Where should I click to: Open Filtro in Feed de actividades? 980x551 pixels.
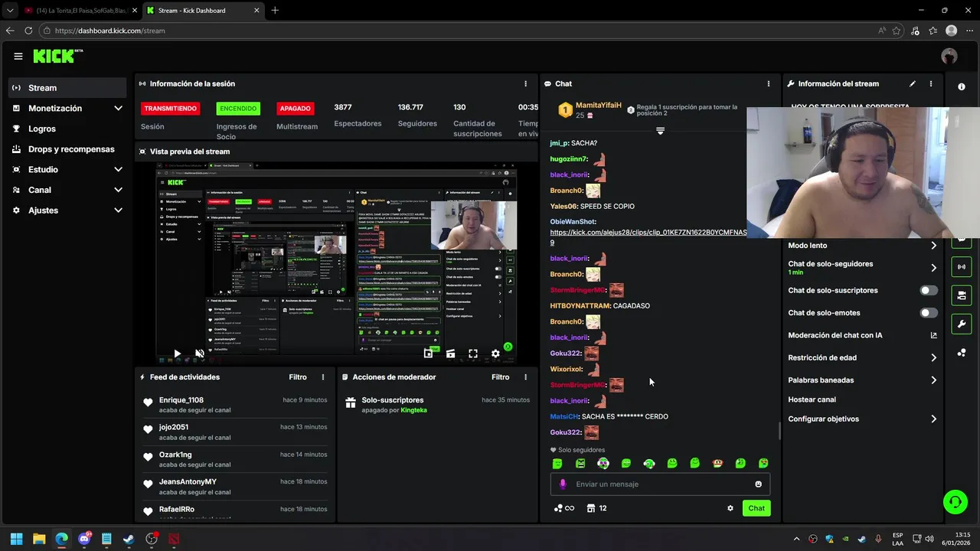298,377
